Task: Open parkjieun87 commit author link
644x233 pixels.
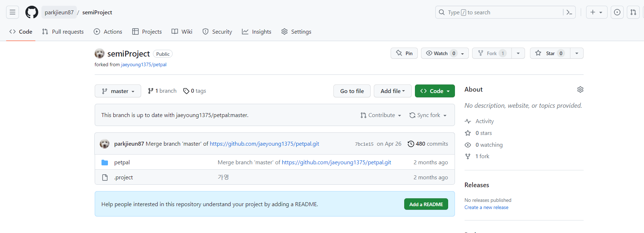Action: (x=129, y=144)
